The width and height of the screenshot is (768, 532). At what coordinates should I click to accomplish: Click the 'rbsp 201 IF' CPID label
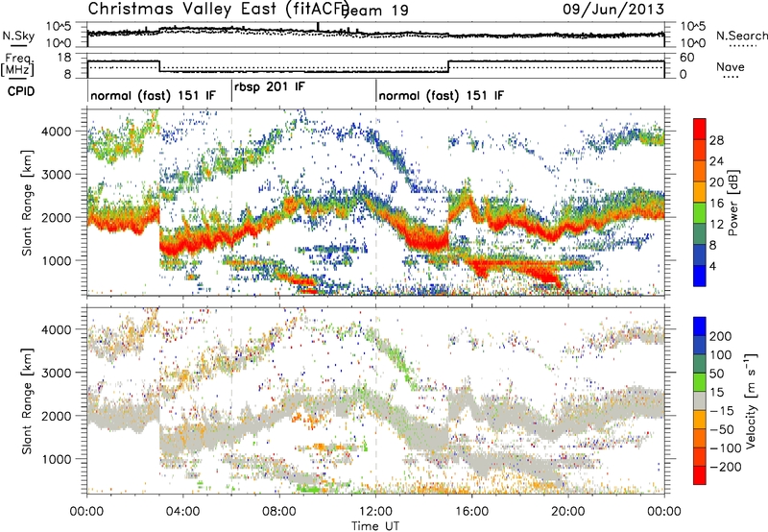tap(270, 87)
